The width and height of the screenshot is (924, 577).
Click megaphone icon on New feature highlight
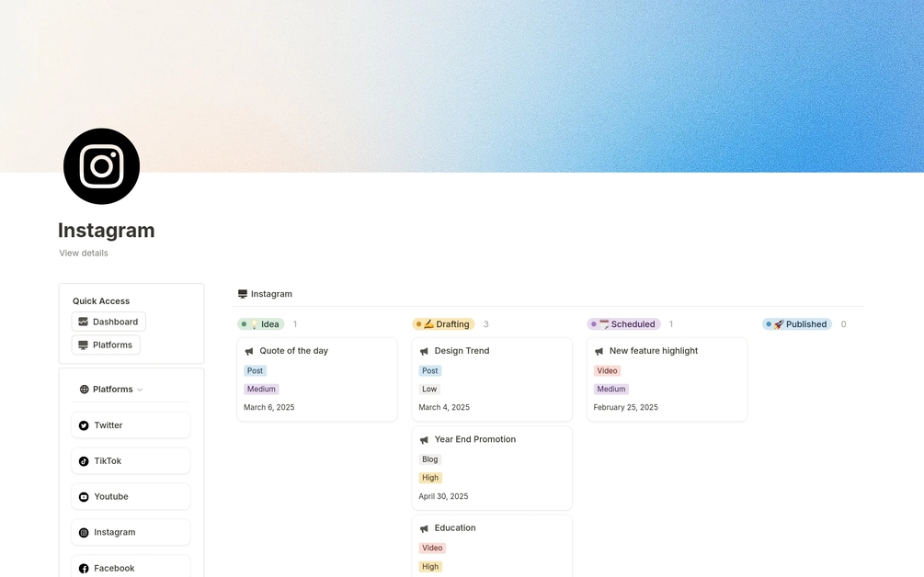pos(599,351)
